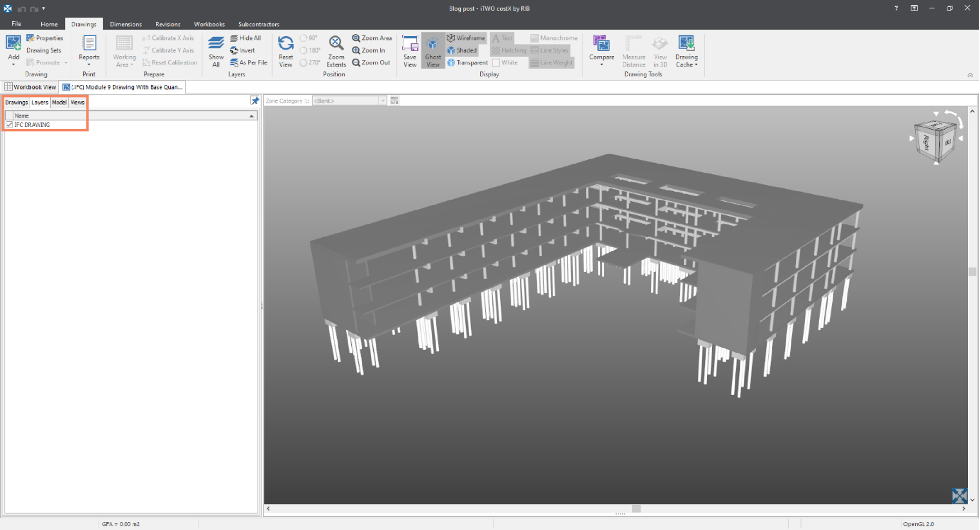The width and height of the screenshot is (980, 530).
Task: Open the Promote dropdown arrow
Action: 66,63
